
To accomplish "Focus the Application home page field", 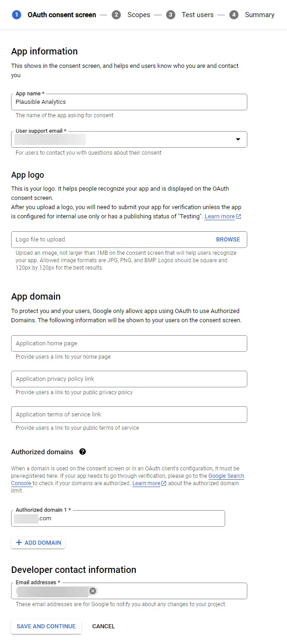I will pos(129,343).
